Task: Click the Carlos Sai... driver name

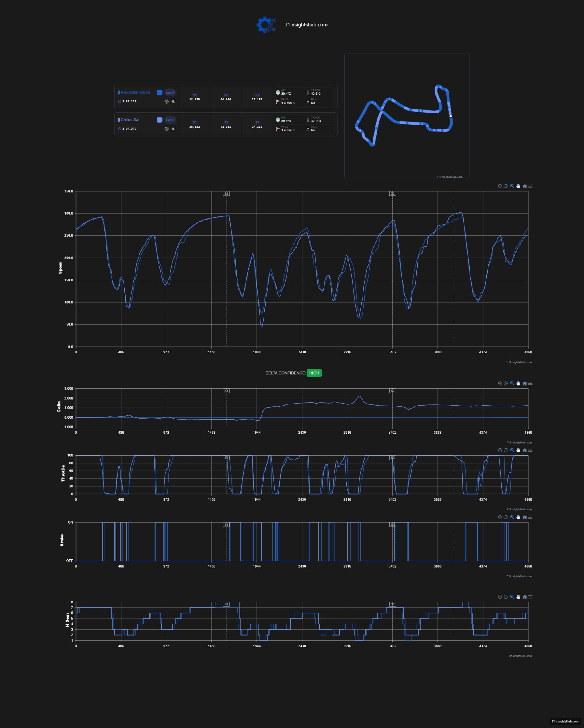Action: tap(132, 119)
